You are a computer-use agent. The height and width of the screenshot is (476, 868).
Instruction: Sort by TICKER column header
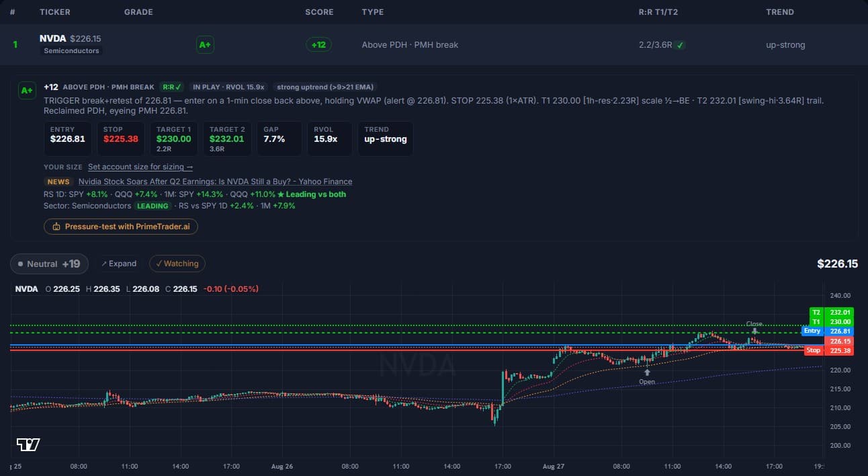pyautogui.click(x=55, y=12)
